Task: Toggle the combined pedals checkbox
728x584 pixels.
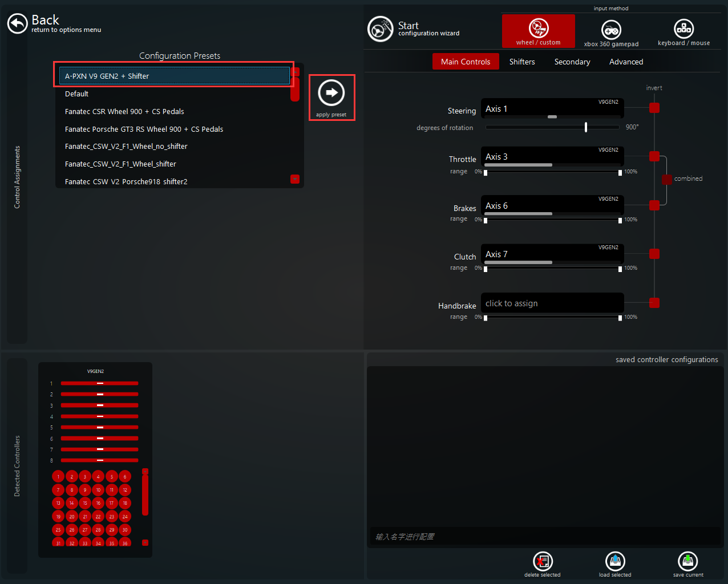Action: (667, 180)
